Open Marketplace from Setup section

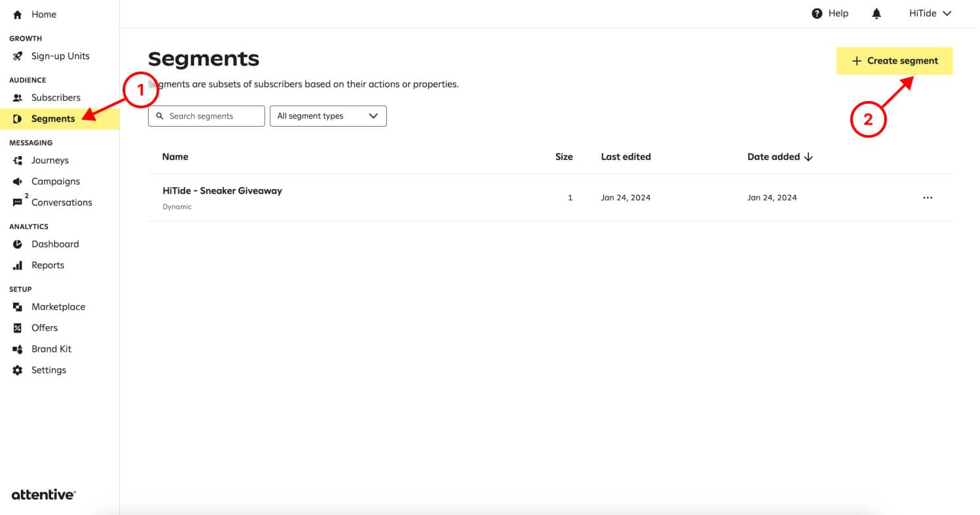click(58, 307)
